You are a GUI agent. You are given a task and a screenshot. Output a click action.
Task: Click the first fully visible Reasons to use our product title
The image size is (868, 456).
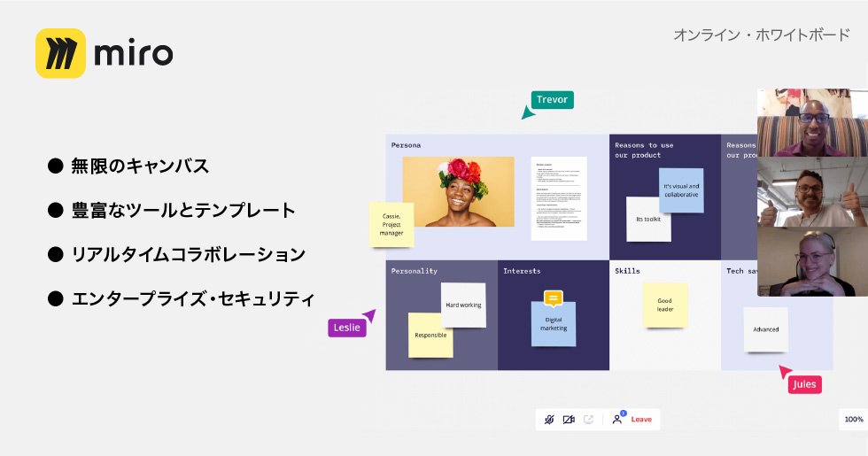[x=644, y=151]
